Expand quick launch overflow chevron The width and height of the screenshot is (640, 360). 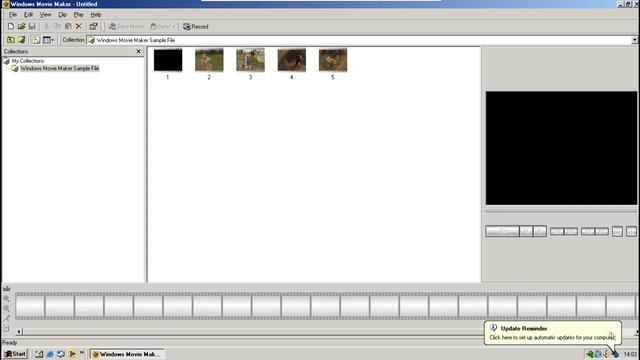tap(82, 353)
